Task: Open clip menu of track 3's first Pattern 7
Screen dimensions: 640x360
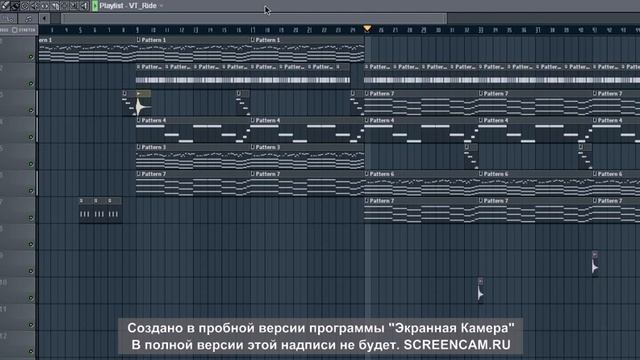Action: (x=367, y=93)
